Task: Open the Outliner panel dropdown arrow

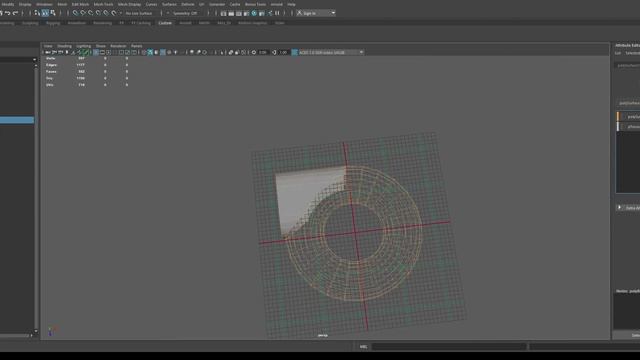Action: [x=34, y=60]
